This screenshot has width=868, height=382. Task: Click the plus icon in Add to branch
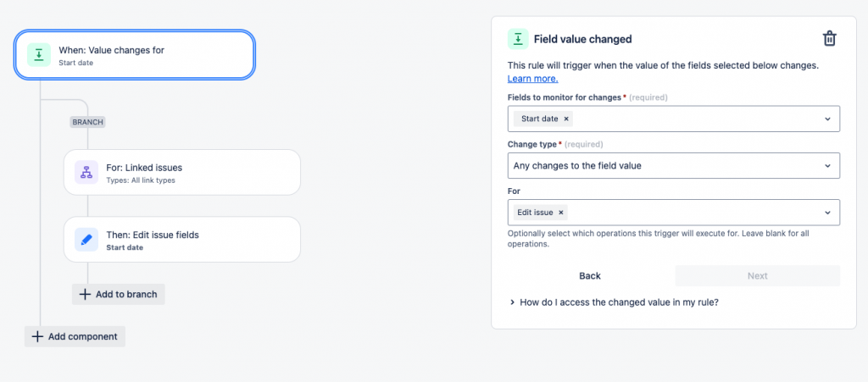pos(85,294)
